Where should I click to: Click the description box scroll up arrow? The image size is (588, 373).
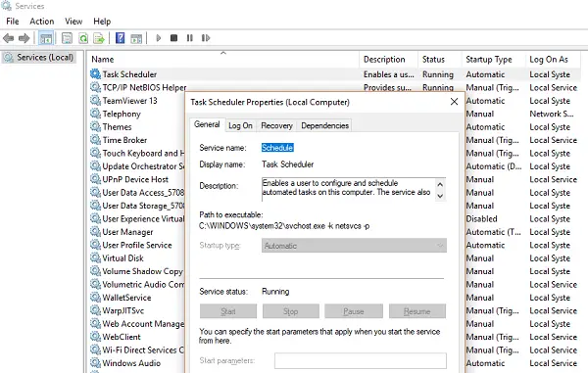[x=440, y=184]
